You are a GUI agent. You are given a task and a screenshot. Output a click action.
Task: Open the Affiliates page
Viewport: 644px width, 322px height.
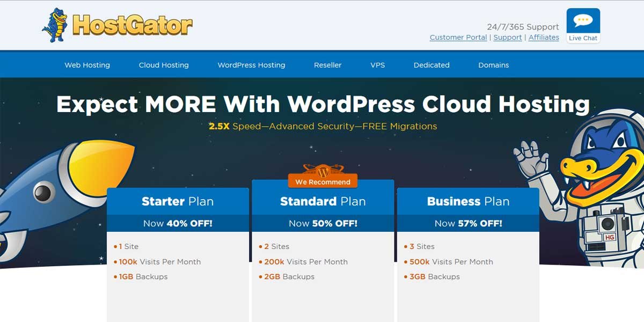pyautogui.click(x=544, y=37)
